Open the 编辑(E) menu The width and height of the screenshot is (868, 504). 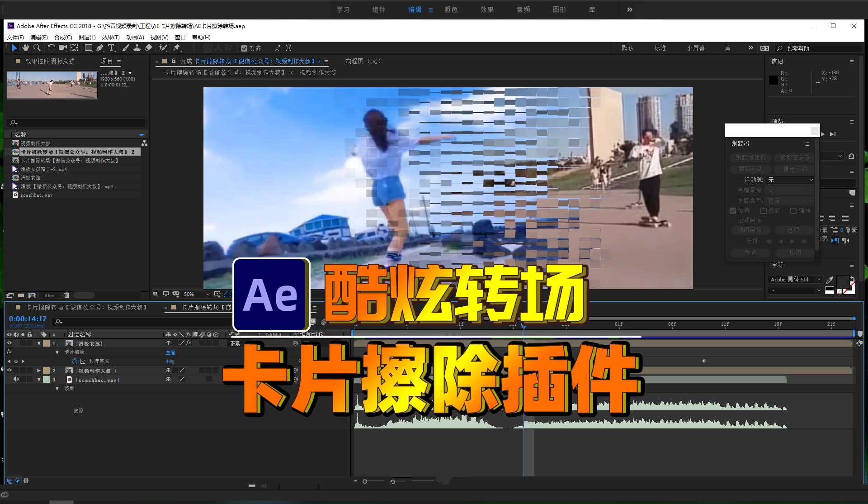pyautogui.click(x=39, y=38)
